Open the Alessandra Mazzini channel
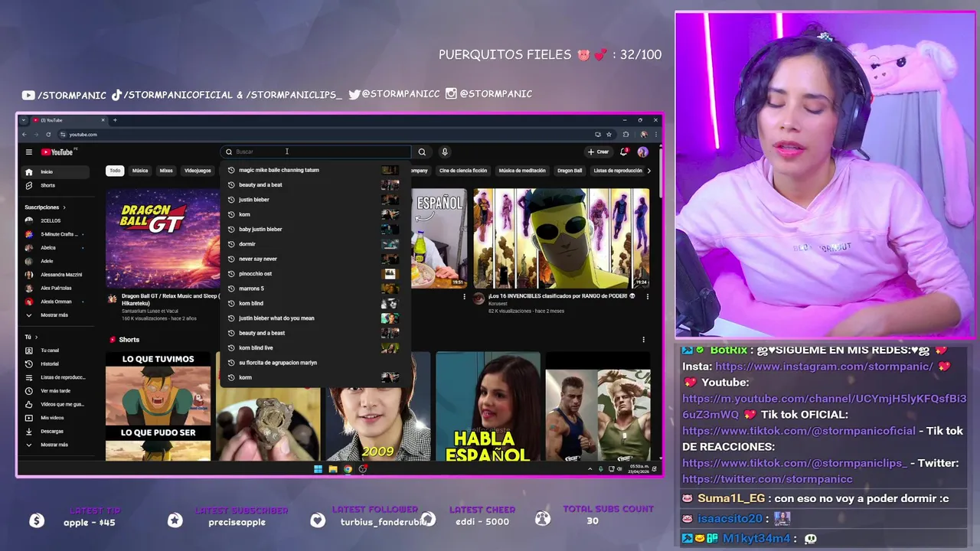Viewport: 980px width, 551px height. click(x=55, y=275)
